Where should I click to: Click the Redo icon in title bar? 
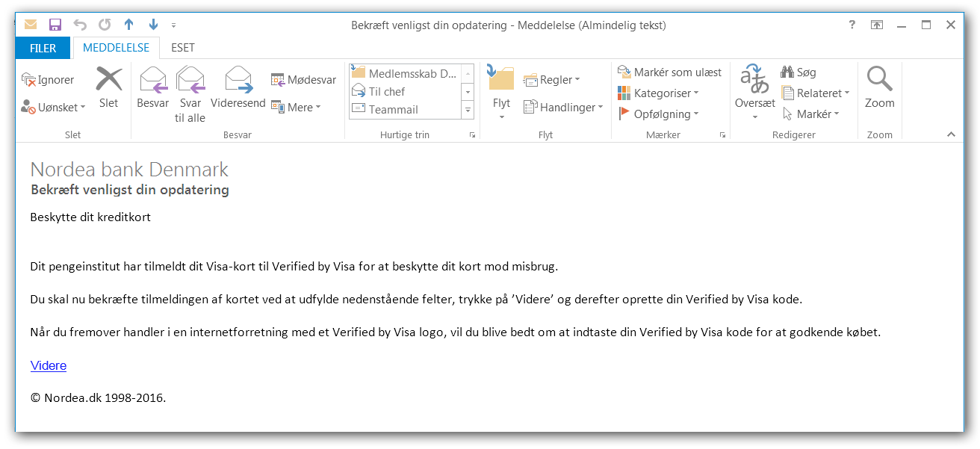(x=105, y=25)
